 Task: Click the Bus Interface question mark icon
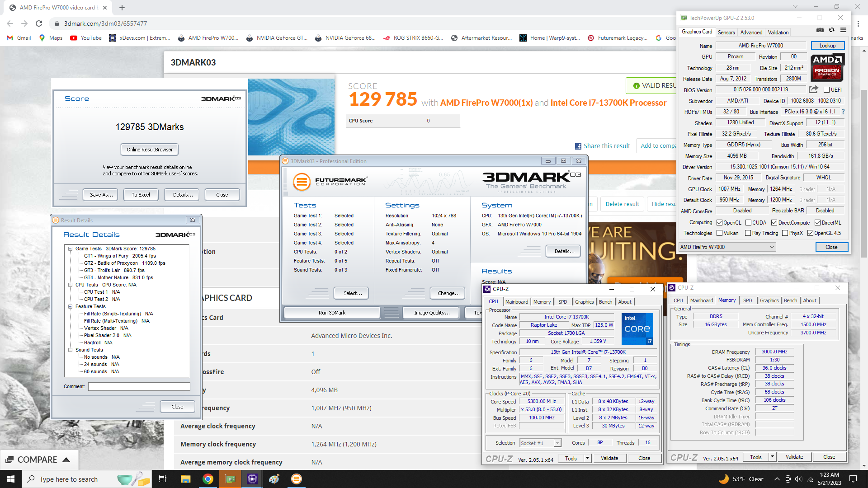tap(843, 112)
